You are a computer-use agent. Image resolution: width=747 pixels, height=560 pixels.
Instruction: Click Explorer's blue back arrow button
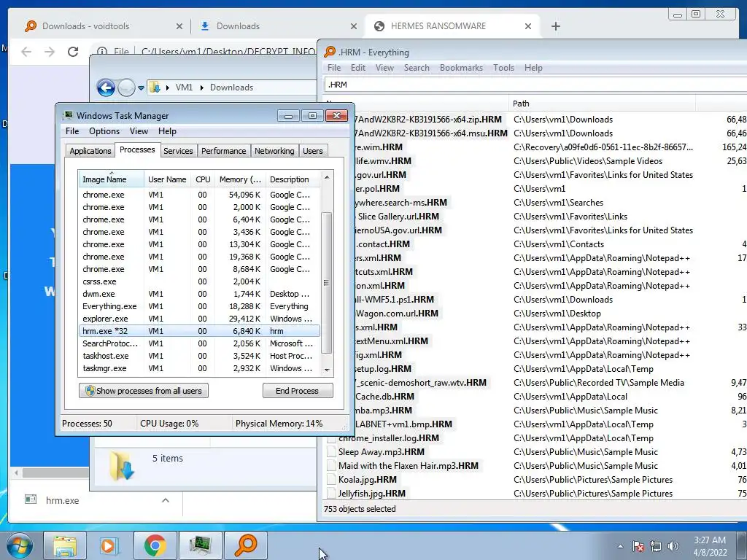[x=106, y=87]
